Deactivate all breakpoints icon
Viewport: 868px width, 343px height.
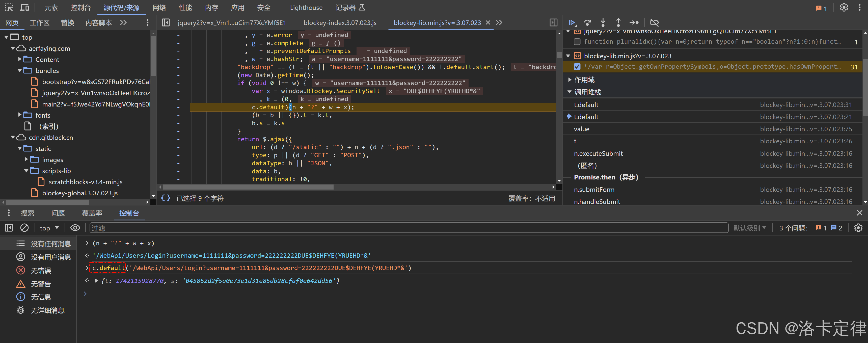pyautogui.click(x=654, y=22)
